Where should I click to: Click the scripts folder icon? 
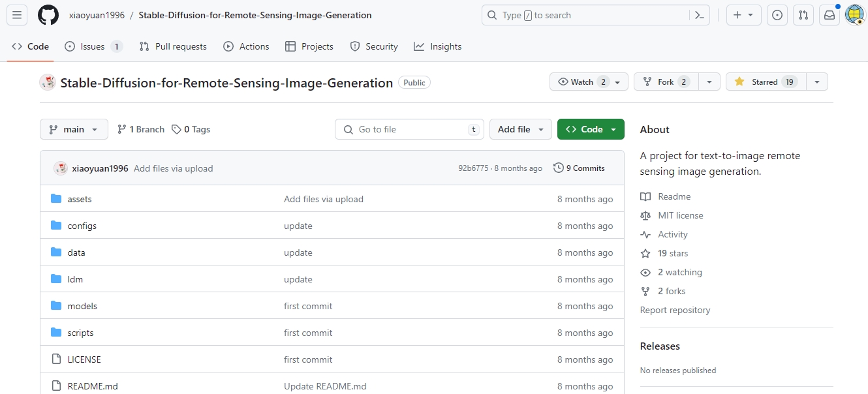pyautogui.click(x=56, y=333)
